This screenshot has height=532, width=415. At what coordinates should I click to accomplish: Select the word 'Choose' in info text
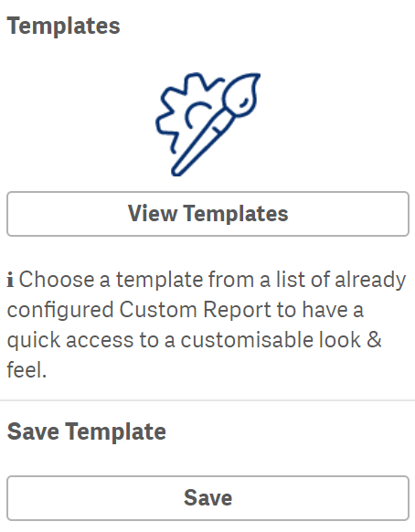tap(57, 280)
